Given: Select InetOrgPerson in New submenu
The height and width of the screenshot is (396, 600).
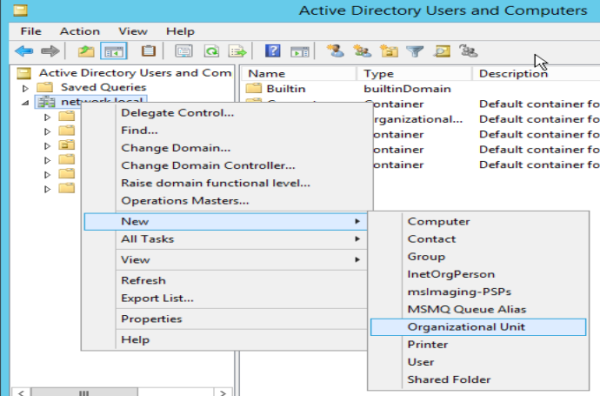Looking at the screenshot, I should [x=478, y=274].
